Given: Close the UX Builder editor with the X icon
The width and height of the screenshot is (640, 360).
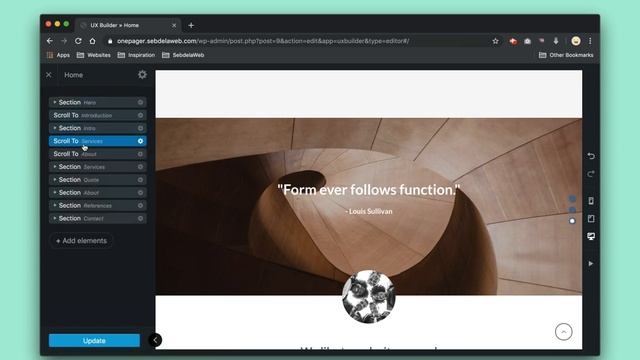Looking at the screenshot, I should [x=49, y=75].
